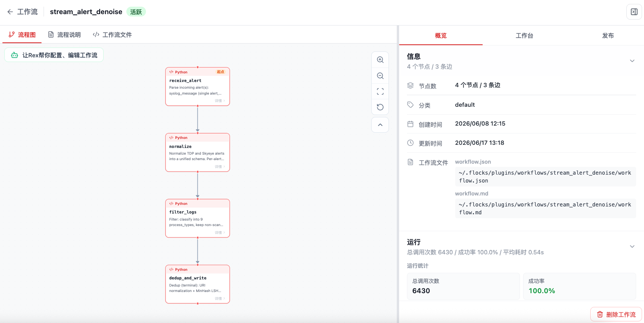
Task: Click the layers icon beside 节点数
Action: 410,86
